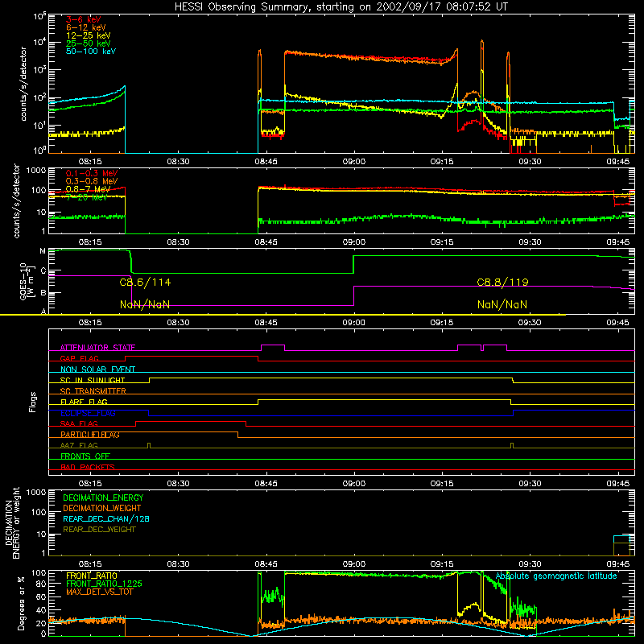Click 09:00 tick under the keV count panel
Viewport: 644px width, 644px height.
pyautogui.click(x=354, y=162)
